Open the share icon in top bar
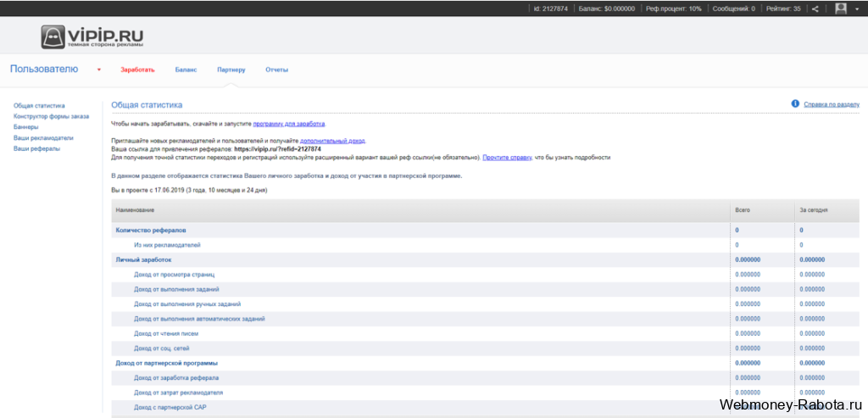The width and height of the screenshot is (868, 418). click(x=815, y=8)
